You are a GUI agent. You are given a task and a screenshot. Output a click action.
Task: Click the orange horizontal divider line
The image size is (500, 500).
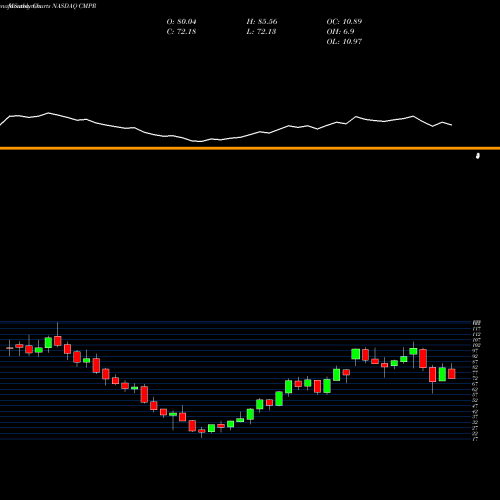click(x=250, y=148)
